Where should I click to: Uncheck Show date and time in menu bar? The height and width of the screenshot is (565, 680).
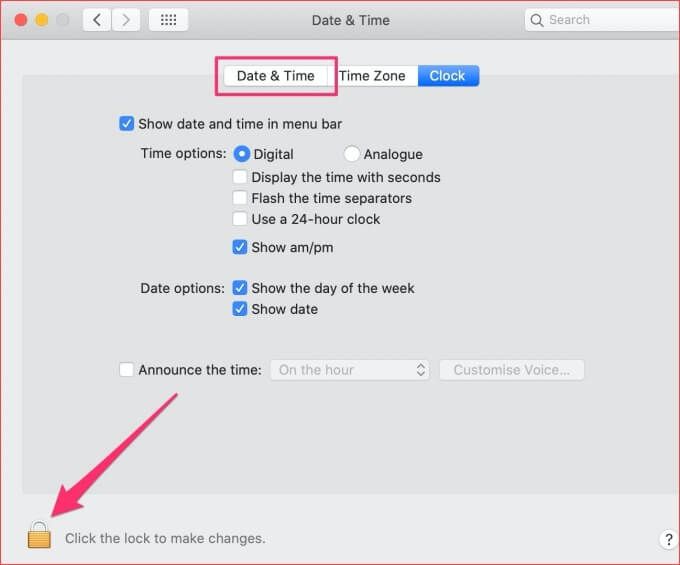pyautogui.click(x=126, y=124)
